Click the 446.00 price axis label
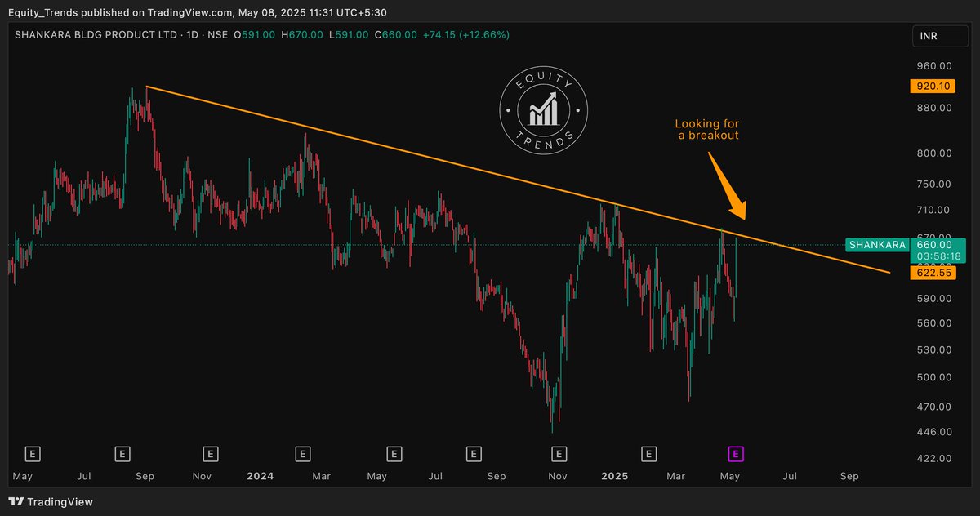 (x=934, y=431)
